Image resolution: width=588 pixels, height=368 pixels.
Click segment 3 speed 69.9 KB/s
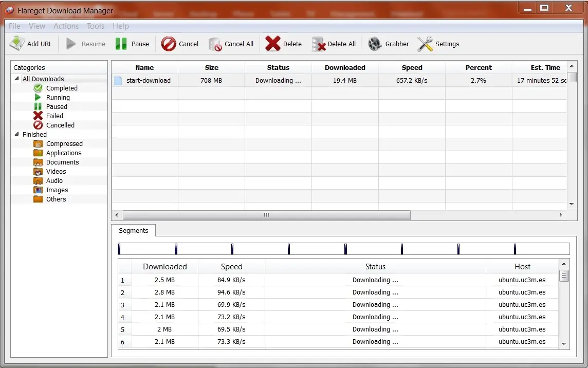[231, 305]
